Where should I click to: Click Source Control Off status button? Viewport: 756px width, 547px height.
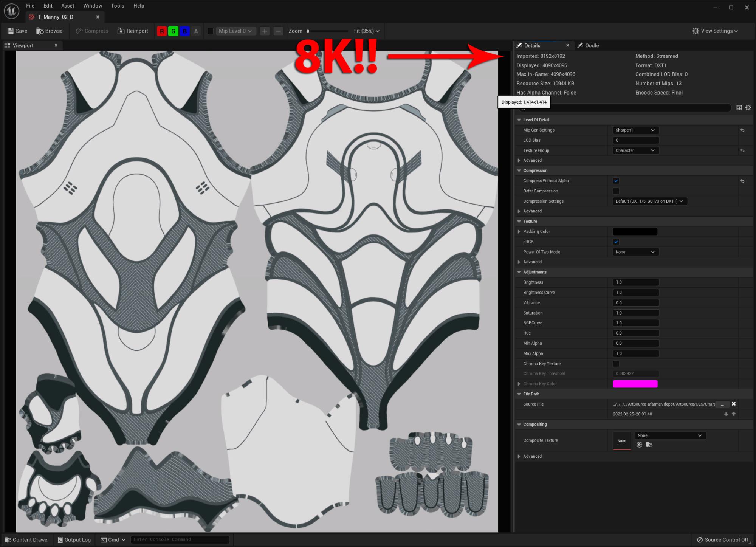[x=723, y=540]
